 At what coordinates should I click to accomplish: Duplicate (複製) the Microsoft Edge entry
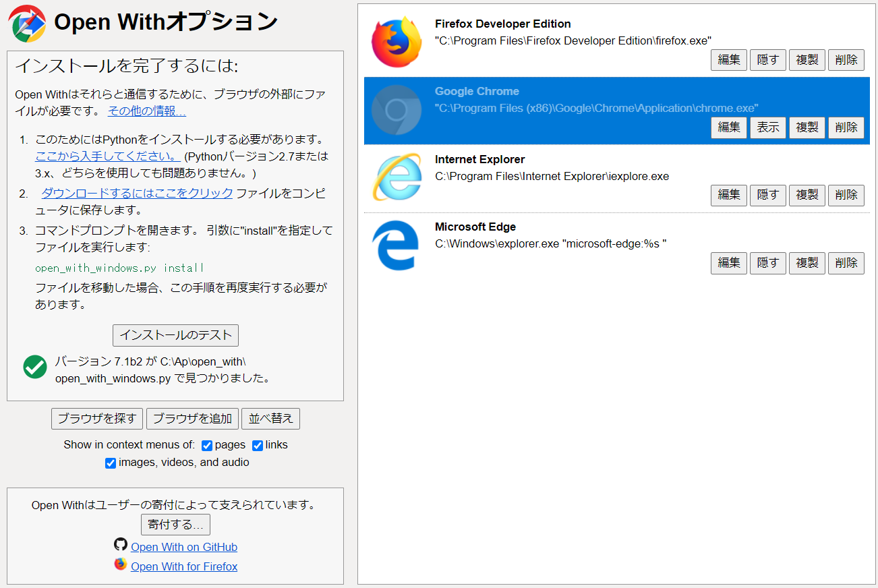[x=807, y=263]
